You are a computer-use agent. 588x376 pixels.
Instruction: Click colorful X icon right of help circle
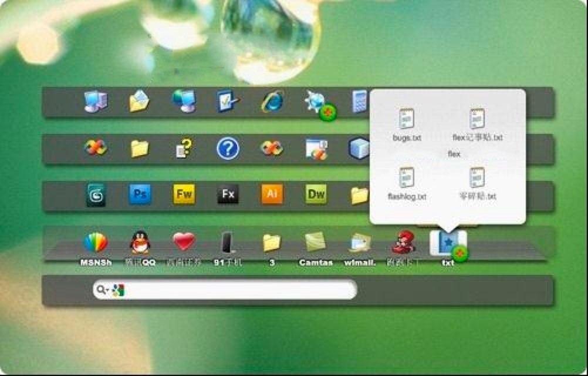[272, 148]
